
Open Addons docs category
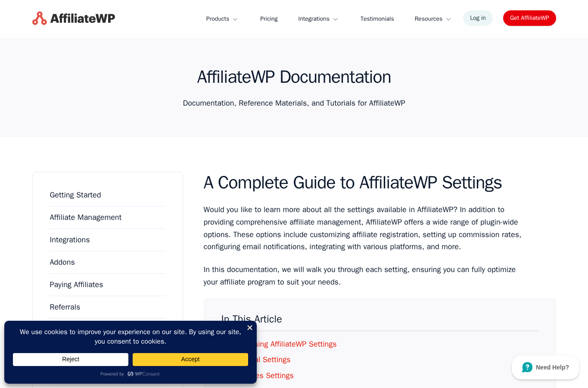62,262
